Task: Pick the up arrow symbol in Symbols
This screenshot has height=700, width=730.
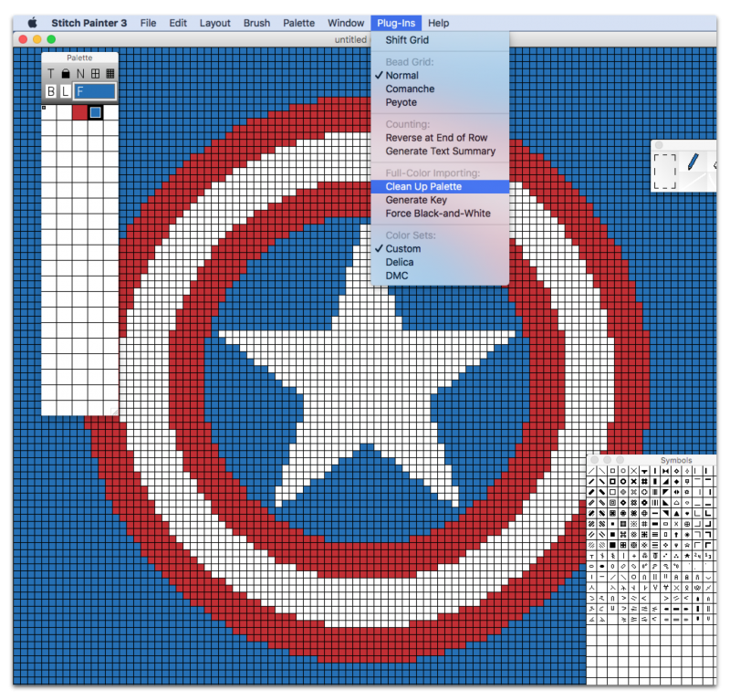Action: (676, 535)
